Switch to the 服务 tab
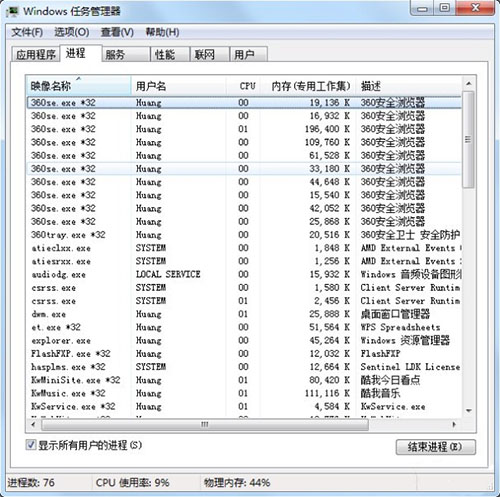This screenshot has height=497, width=500. tap(125, 54)
